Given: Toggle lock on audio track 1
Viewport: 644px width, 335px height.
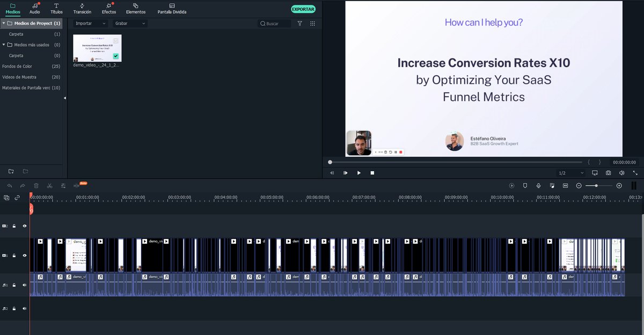Looking at the screenshot, I should pos(14,285).
